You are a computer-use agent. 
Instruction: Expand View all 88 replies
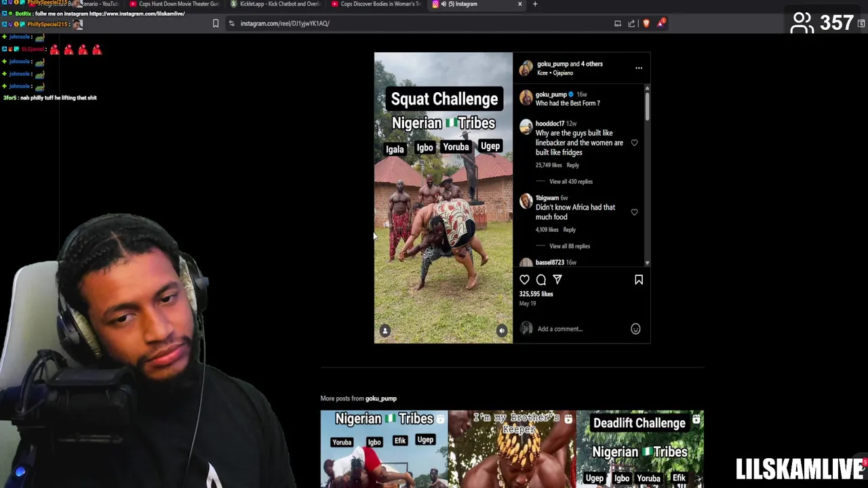click(570, 246)
